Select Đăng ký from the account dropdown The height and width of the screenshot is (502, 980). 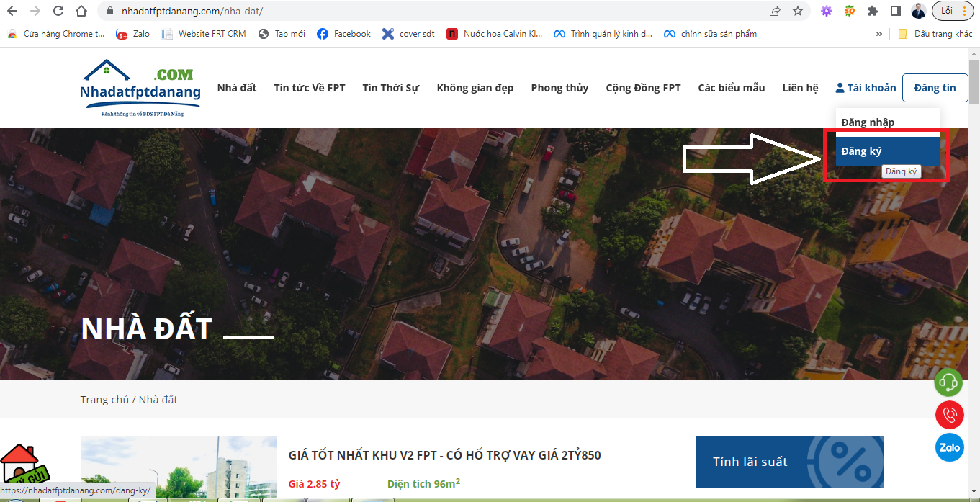(888, 151)
